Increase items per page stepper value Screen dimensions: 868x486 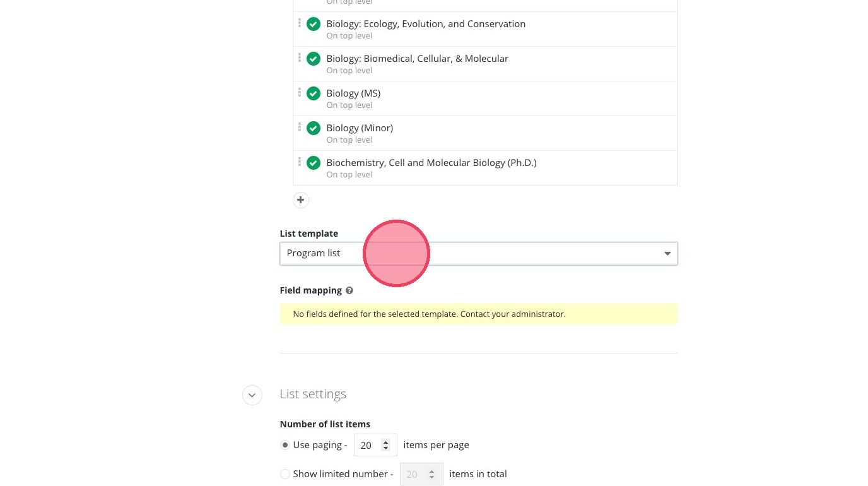point(386,441)
